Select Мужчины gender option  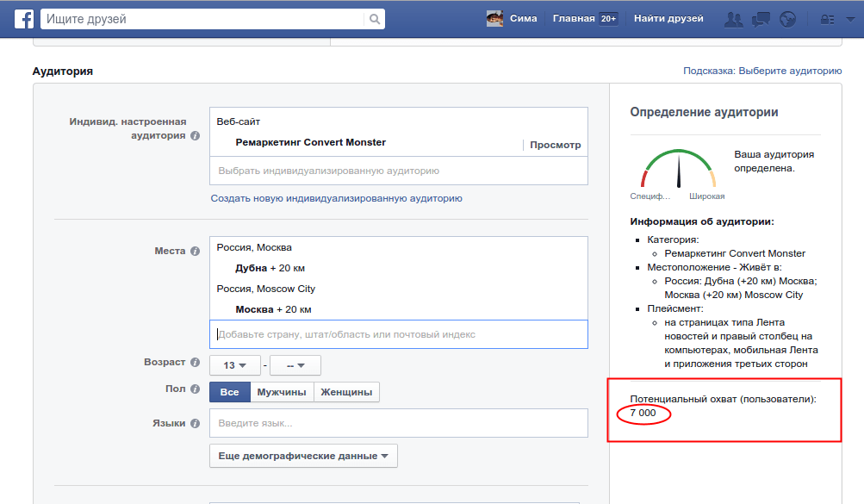(x=281, y=392)
